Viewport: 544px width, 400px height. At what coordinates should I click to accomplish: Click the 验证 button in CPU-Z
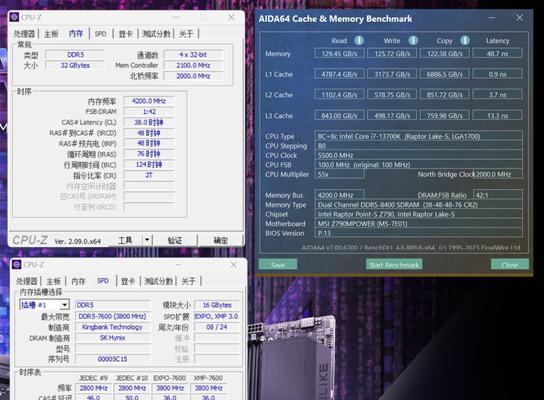coord(175,240)
